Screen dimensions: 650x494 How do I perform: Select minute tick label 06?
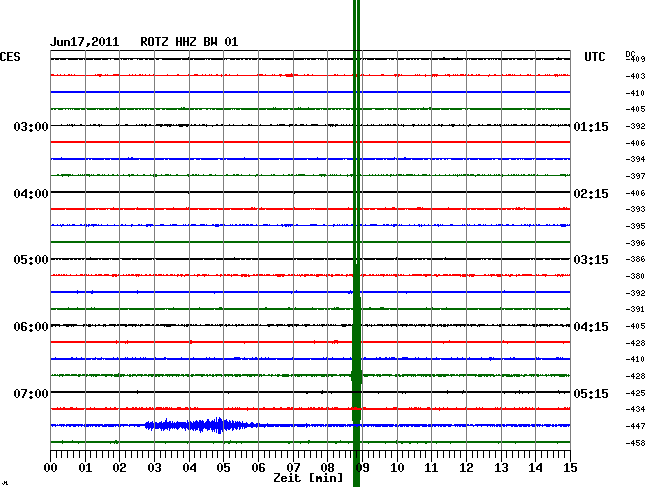258,468
